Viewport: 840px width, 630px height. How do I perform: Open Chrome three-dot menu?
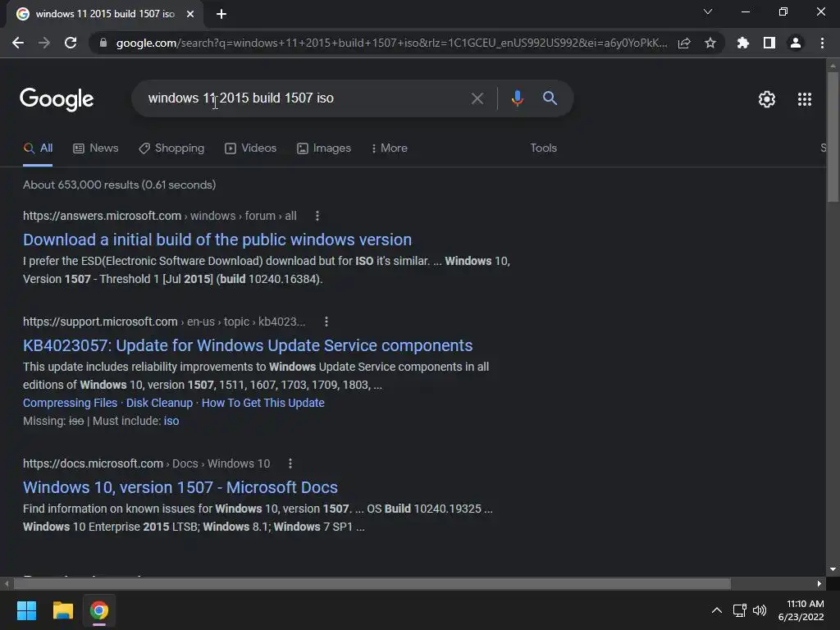[822, 43]
